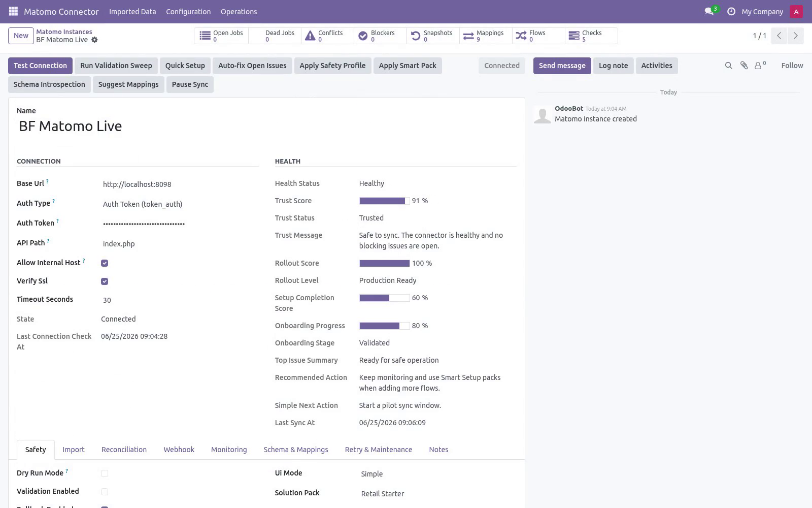Go to the next record arrow
Image resolution: width=812 pixels, height=508 pixels.
(x=795, y=36)
